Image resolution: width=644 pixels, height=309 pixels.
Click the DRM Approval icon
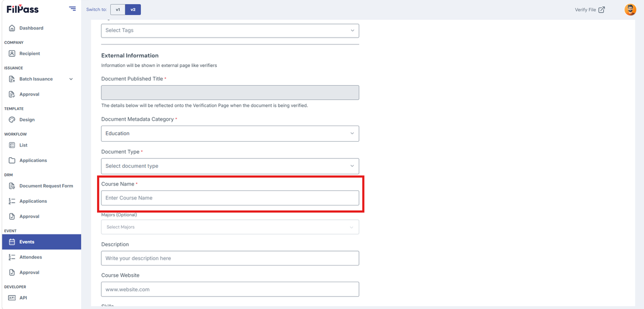click(x=12, y=217)
